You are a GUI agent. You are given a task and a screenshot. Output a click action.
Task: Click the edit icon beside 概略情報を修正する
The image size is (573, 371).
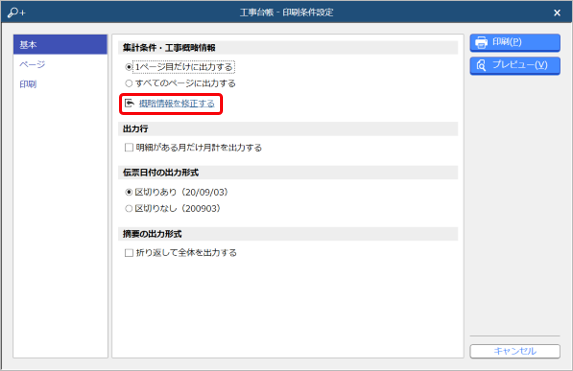click(x=129, y=103)
